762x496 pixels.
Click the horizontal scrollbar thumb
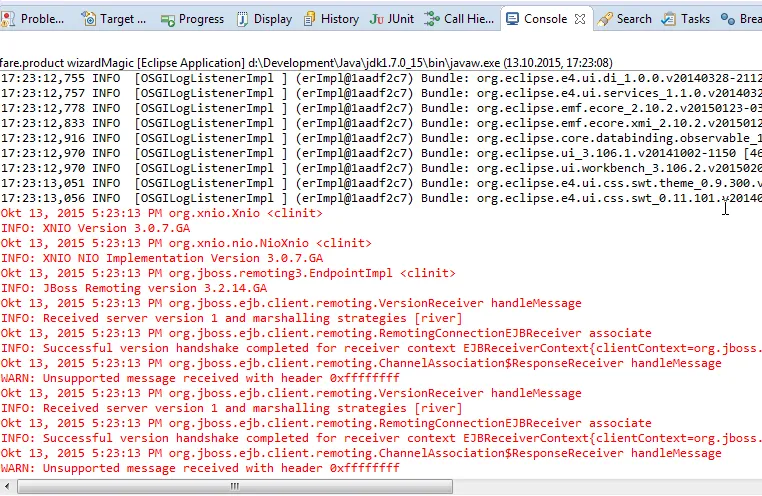click(235, 486)
